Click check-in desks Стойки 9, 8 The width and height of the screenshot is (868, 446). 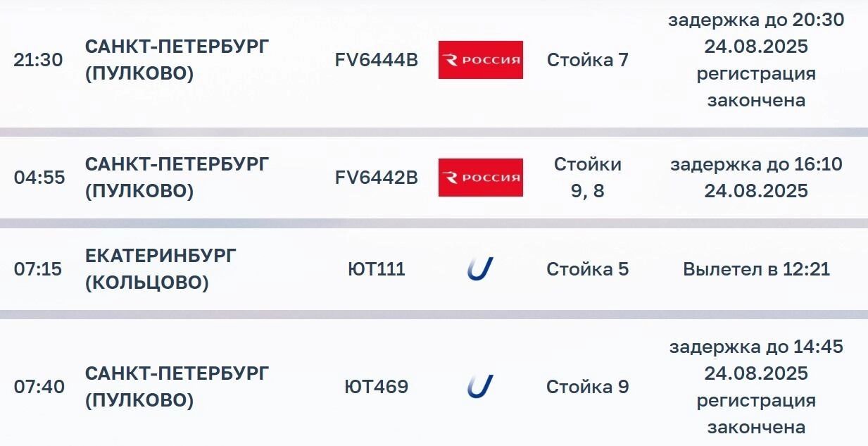tap(587, 178)
